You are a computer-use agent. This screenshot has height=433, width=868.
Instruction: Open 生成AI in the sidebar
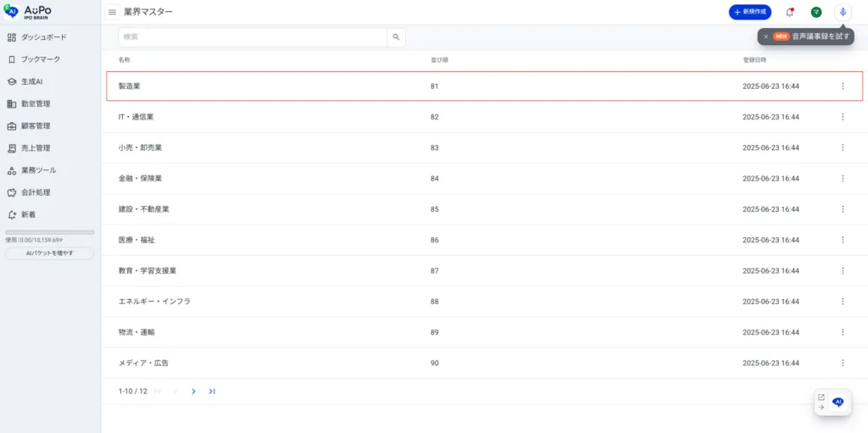25,81
